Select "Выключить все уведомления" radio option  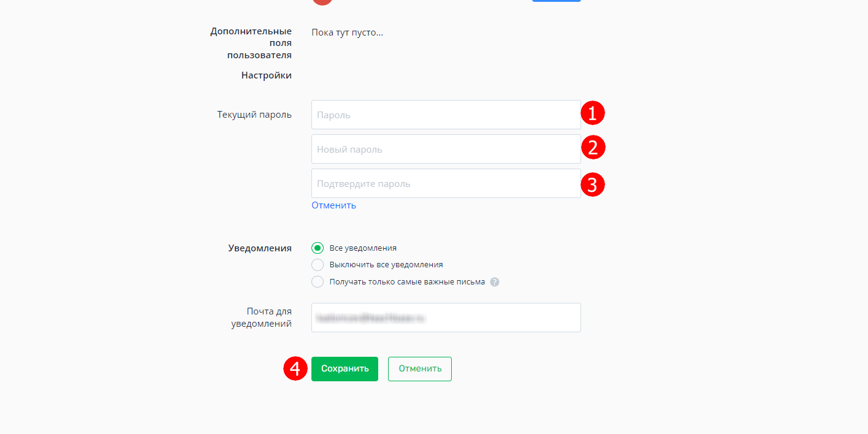(318, 265)
